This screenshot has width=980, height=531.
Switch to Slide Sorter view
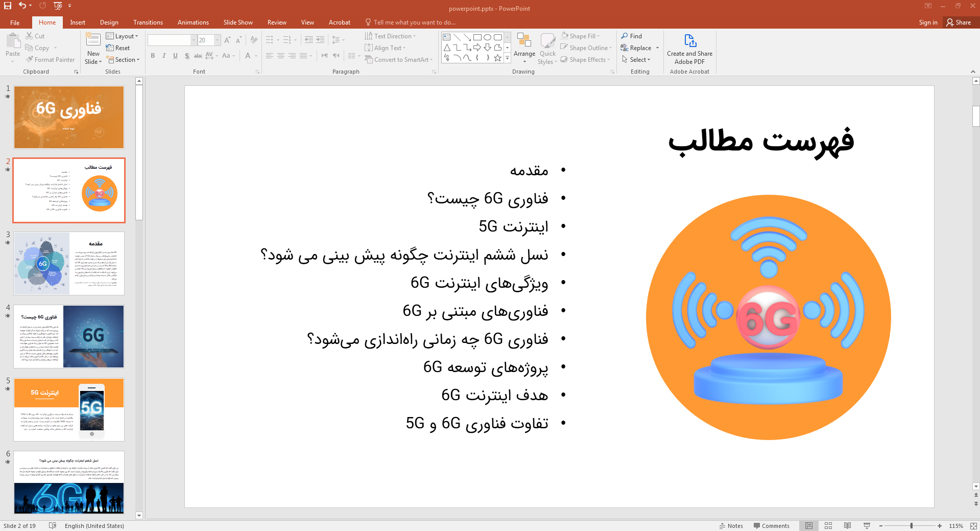coord(828,525)
